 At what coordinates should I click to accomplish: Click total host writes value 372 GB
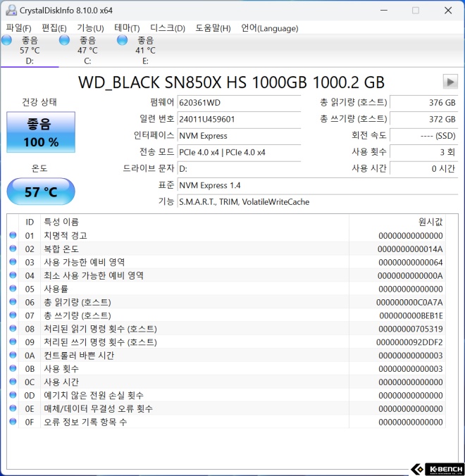(423, 119)
